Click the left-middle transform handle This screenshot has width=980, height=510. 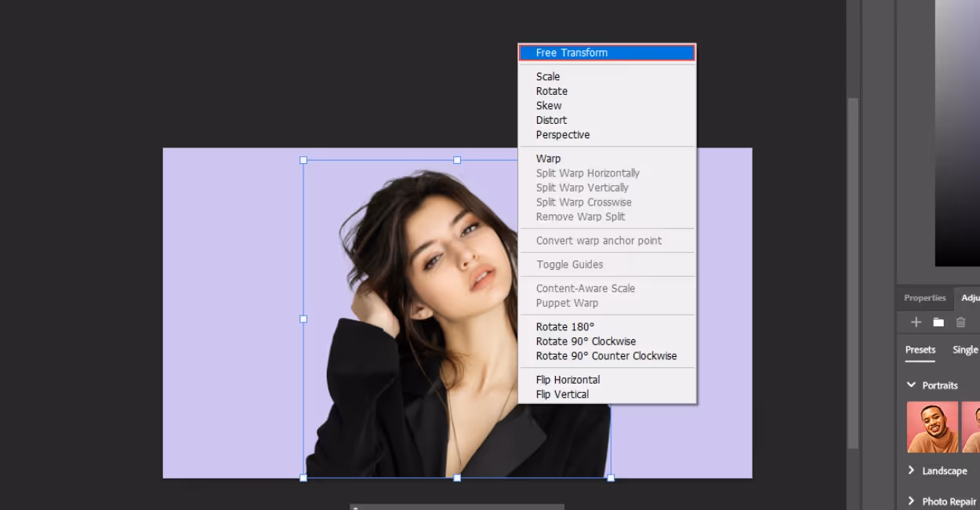point(303,319)
